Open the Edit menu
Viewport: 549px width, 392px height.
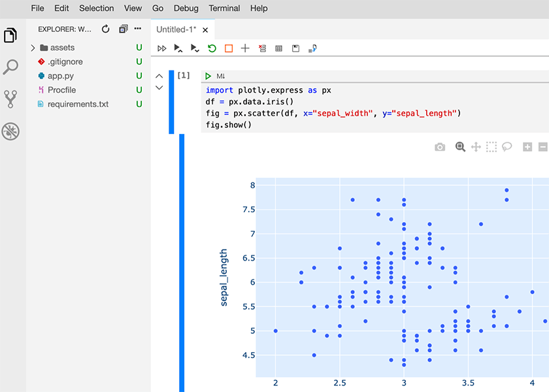pyautogui.click(x=61, y=8)
